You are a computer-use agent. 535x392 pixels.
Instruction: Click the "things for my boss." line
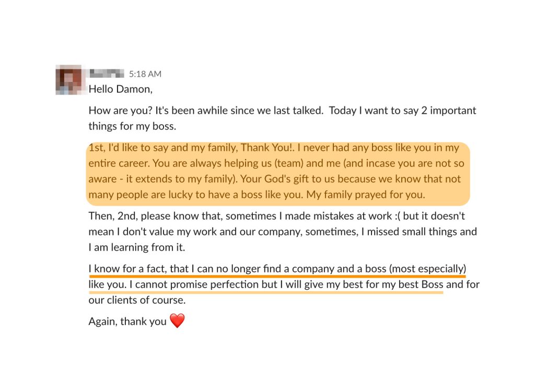[132, 126]
